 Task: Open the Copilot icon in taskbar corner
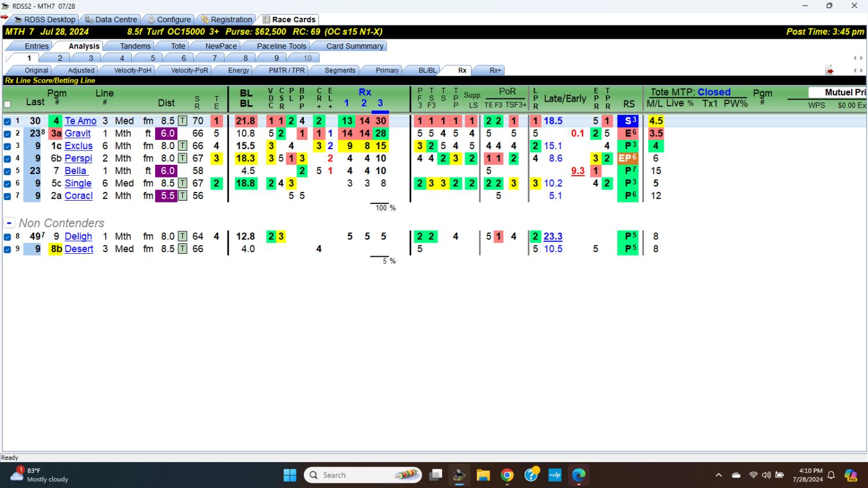click(851, 475)
